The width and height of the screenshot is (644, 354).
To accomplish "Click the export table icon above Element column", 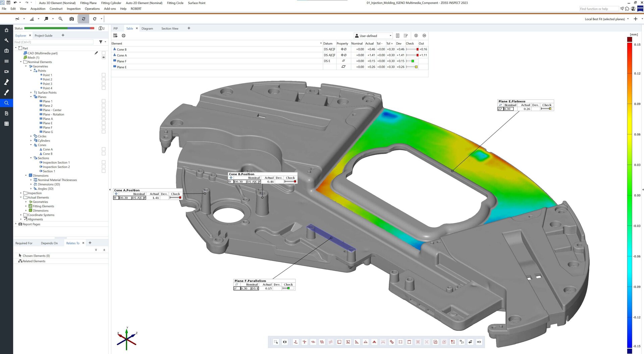I will click(x=115, y=36).
